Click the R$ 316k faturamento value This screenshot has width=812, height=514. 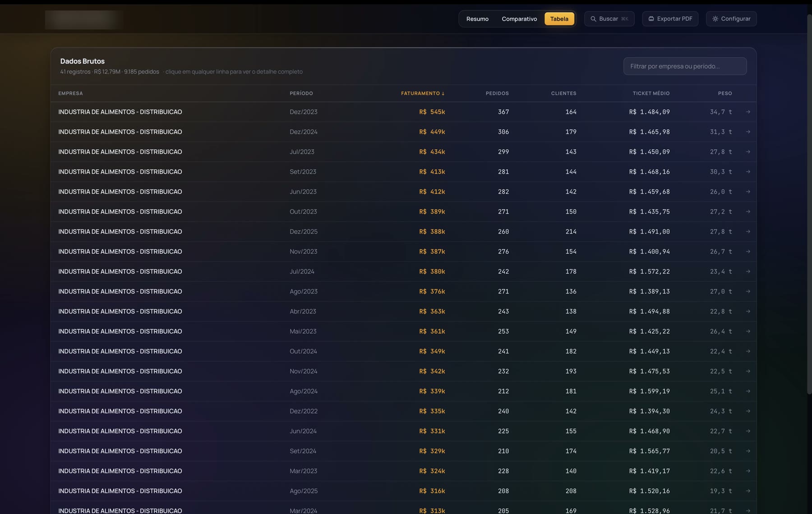432,491
